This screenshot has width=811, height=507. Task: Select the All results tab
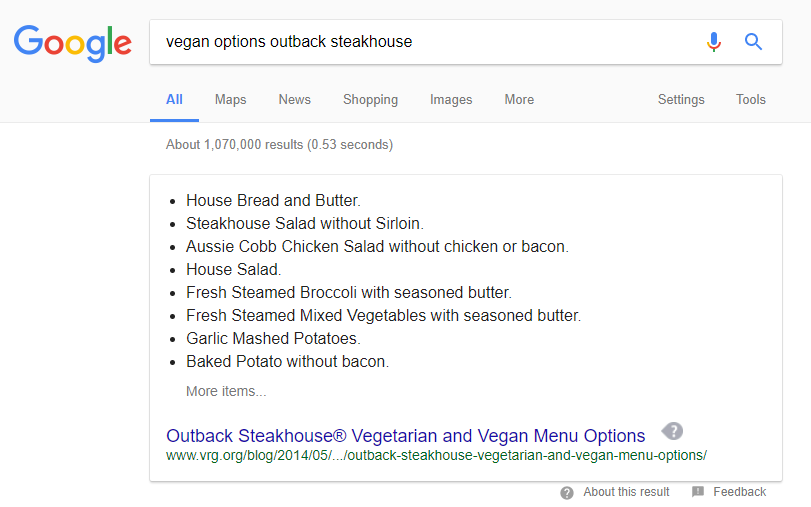[x=174, y=99]
